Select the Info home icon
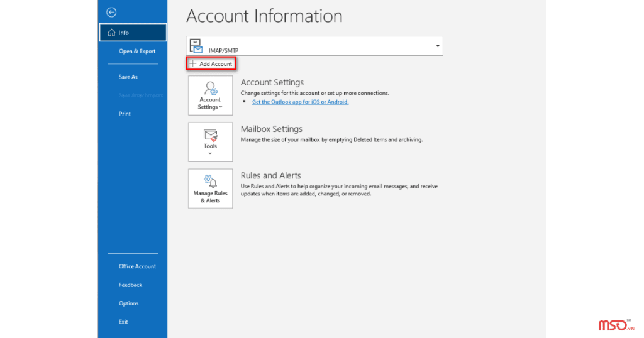Image resolution: width=644 pixels, height=338 pixels. tap(111, 33)
